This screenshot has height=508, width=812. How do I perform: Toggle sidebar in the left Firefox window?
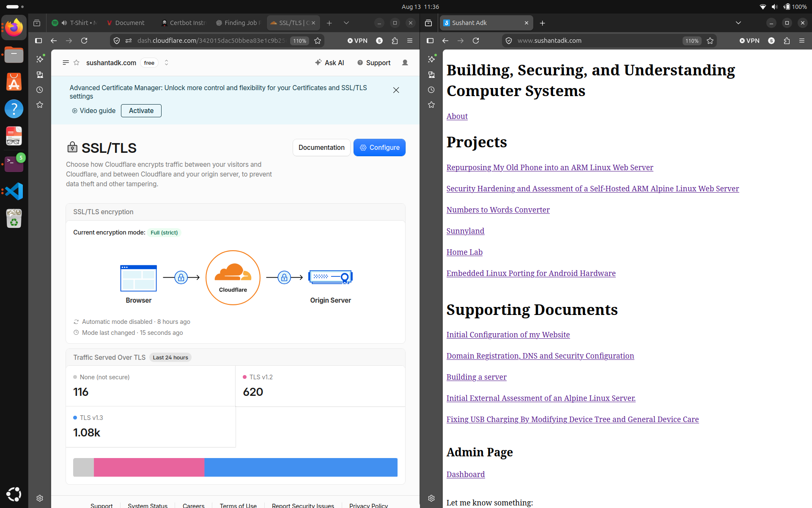38,41
